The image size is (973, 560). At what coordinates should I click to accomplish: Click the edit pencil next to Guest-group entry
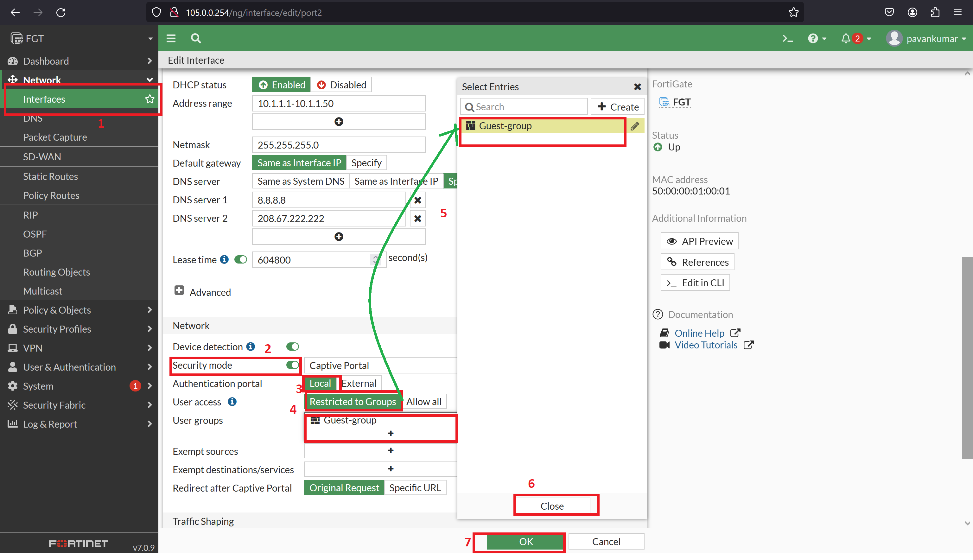pyautogui.click(x=635, y=125)
